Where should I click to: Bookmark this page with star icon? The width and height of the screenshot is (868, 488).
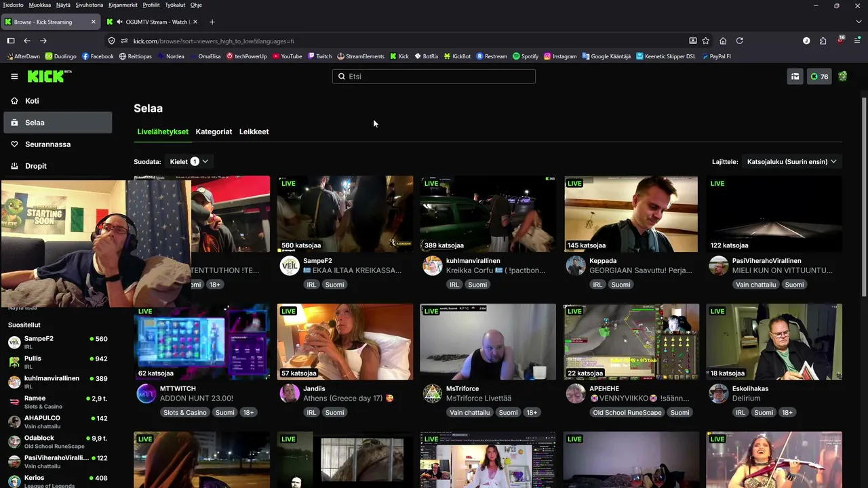click(x=706, y=41)
